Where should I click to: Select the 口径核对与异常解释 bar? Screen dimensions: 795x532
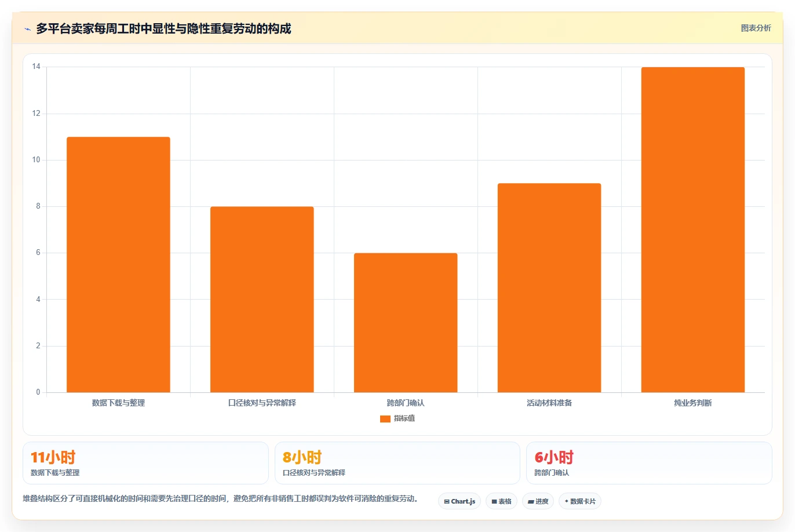click(x=262, y=300)
